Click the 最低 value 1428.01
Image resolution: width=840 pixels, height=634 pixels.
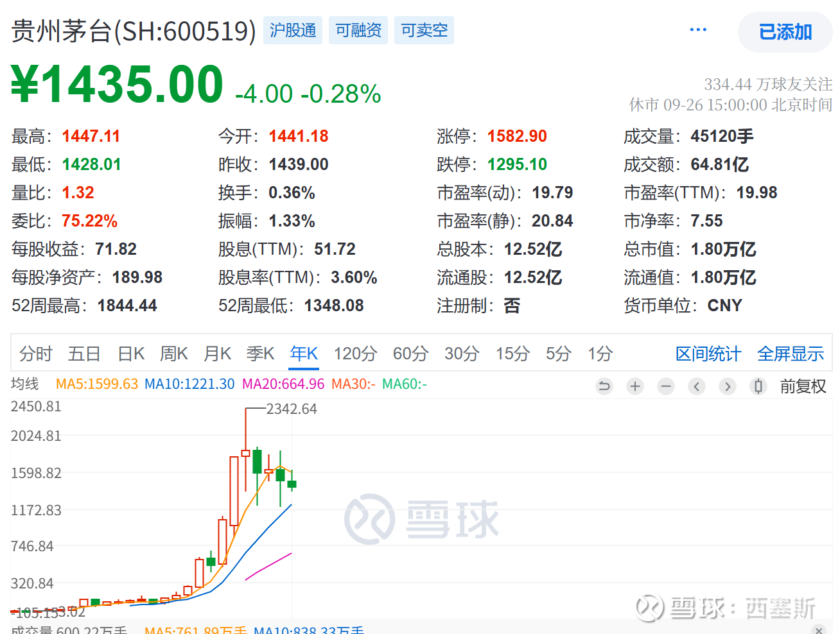pyautogui.click(x=91, y=164)
